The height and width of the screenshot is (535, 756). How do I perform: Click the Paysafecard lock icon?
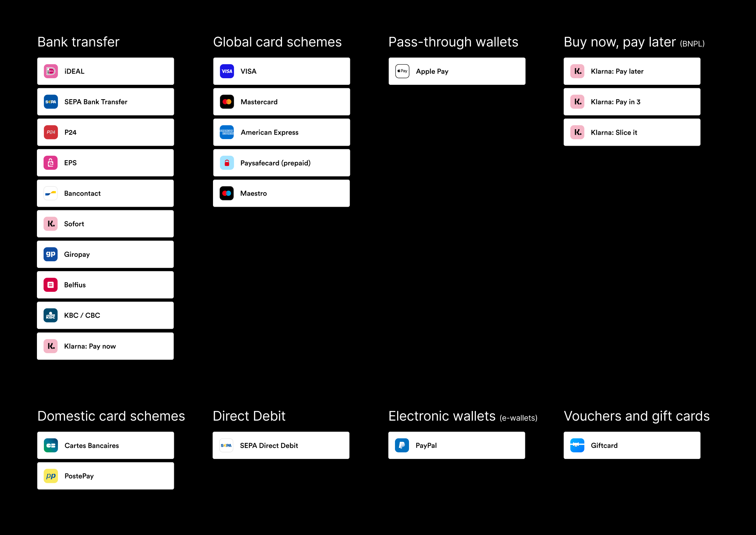point(227,163)
